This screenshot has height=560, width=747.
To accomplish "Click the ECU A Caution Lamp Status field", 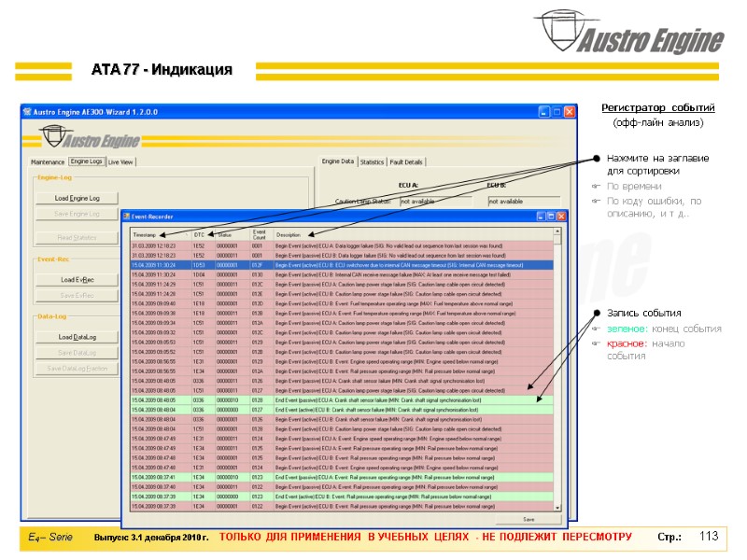I will 435,202.
